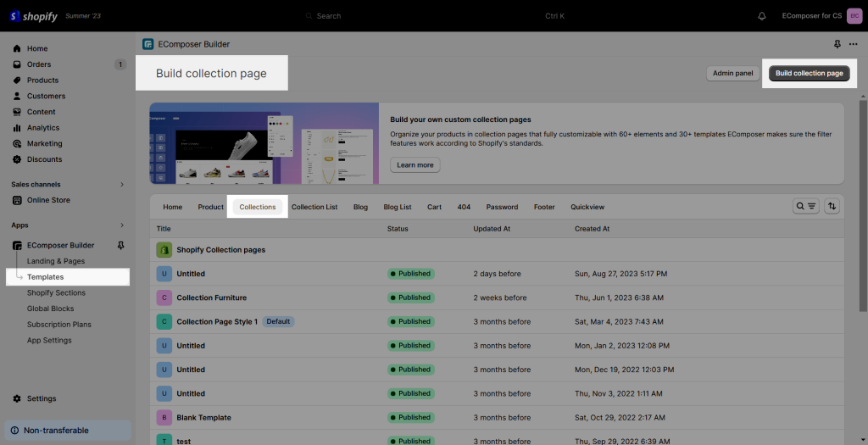Click the Discounts badge icon in sidebar
The height and width of the screenshot is (445, 868).
pyautogui.click(x=17, y=159)
